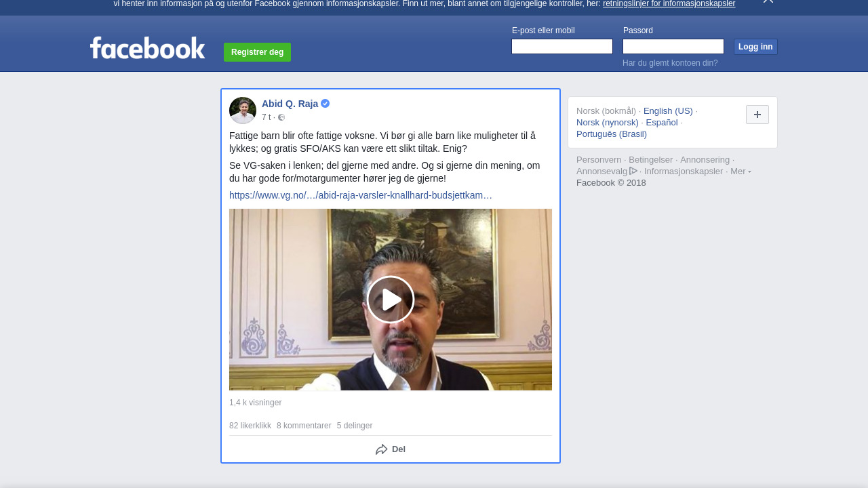The width and height of the screenshot is (868, 488).
Task: Open the 7 t timestamp link
Action: pyautogui.click(x=266, y=117)
